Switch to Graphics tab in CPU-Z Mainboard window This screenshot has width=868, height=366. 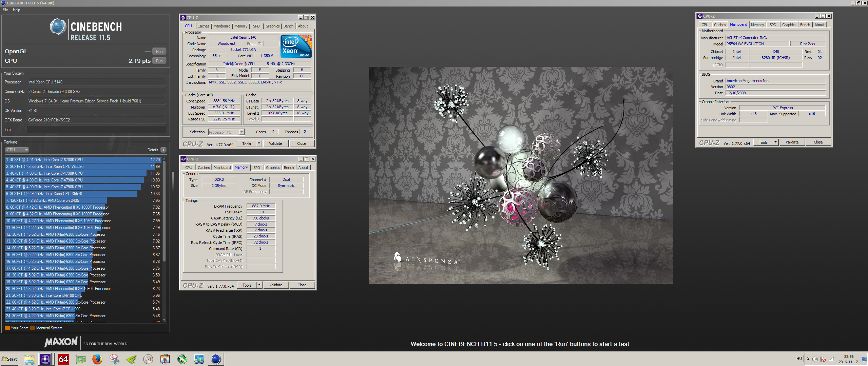789,25
